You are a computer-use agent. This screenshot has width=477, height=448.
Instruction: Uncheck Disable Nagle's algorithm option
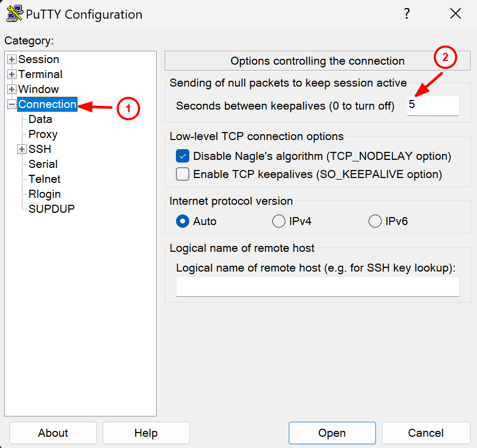[182, 156]
